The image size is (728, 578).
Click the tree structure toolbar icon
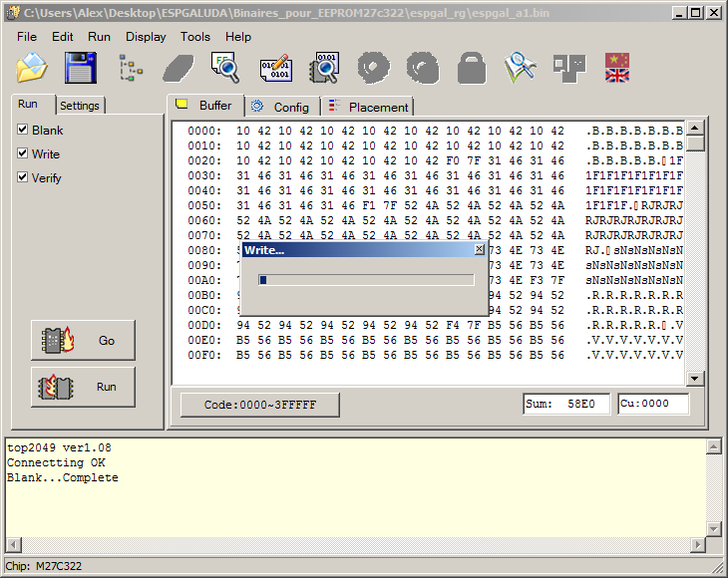[x=130, y=68]
